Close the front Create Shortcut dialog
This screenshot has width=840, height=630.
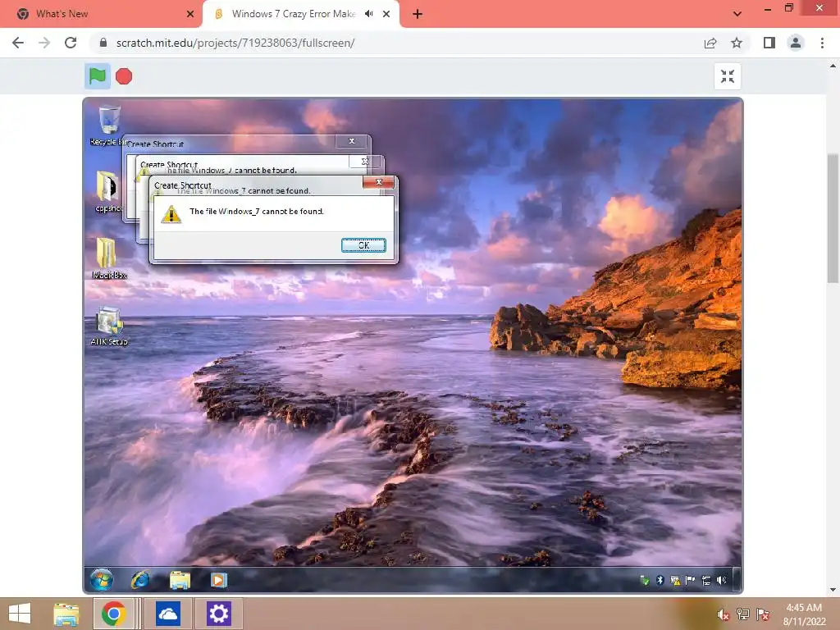coord(379,182)
